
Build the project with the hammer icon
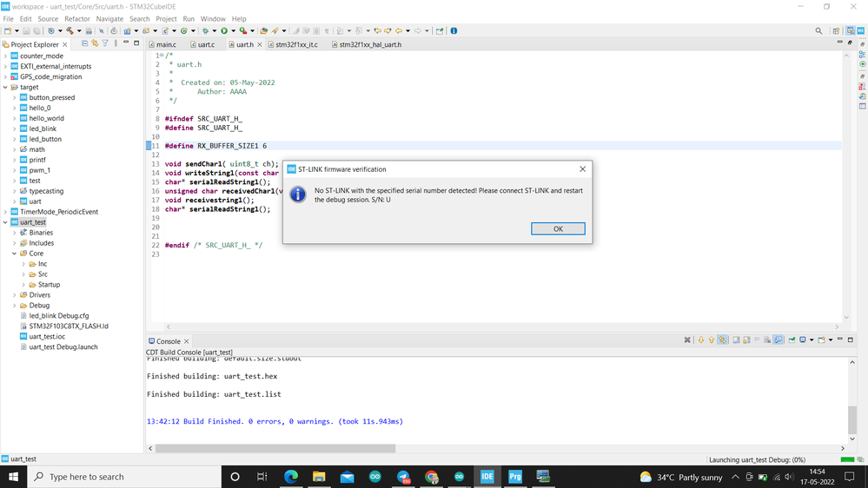point(70,31)
